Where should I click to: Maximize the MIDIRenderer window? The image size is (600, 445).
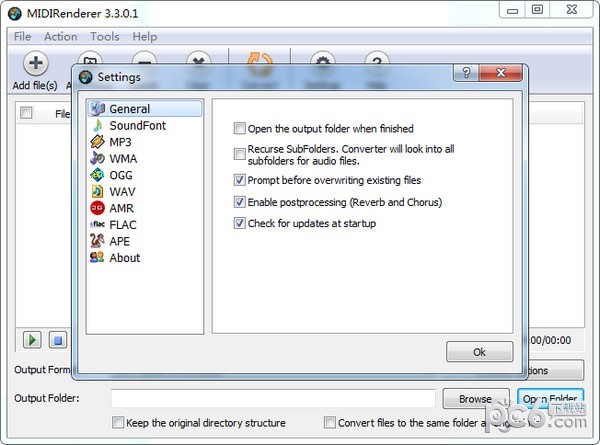537,10
